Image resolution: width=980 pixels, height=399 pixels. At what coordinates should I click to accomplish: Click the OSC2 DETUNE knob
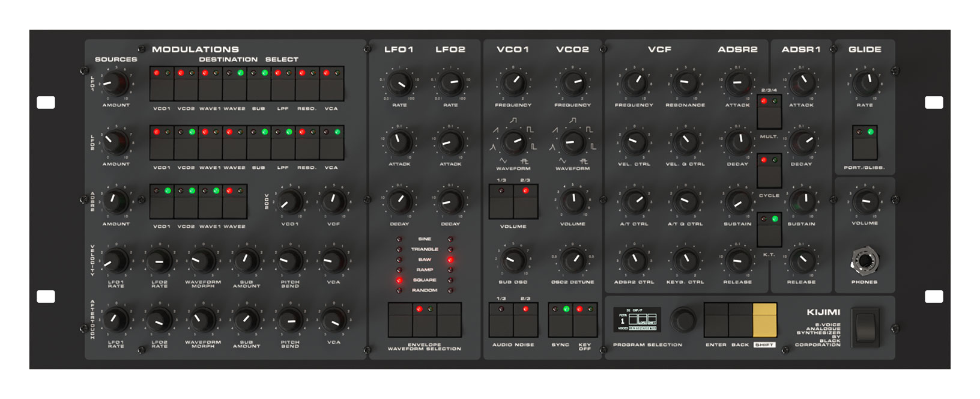point(572,260)
